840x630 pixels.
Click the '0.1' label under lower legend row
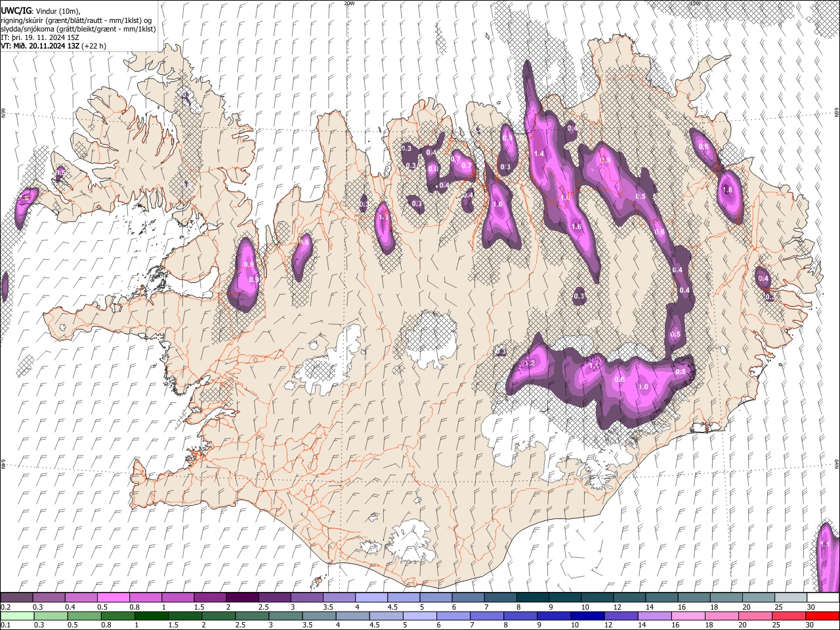5,625
